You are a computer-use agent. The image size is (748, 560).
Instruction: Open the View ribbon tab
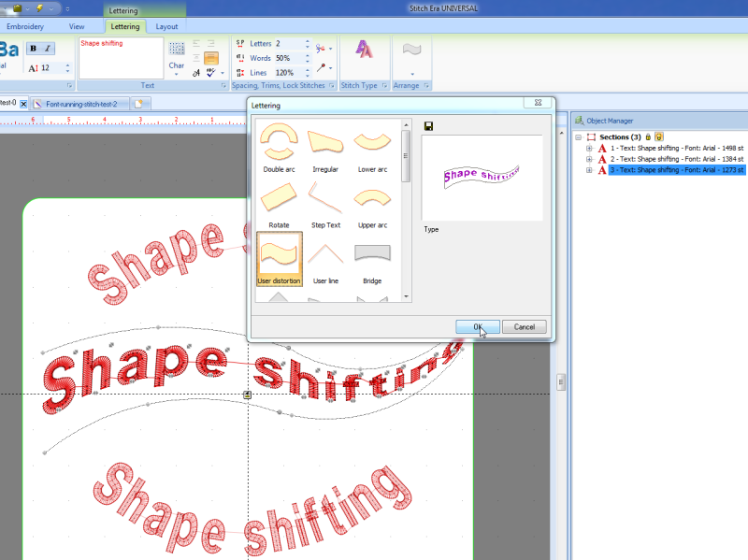pos(77,27)
